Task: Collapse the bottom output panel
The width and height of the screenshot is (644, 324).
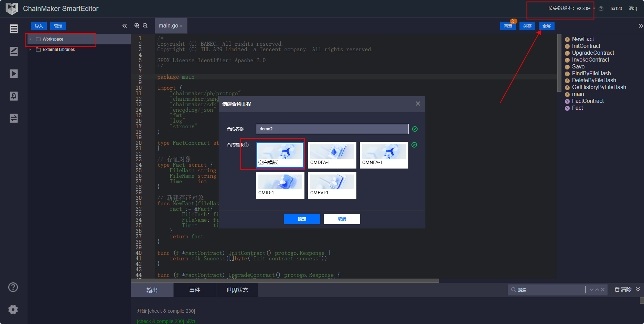Action: point(638,289)
